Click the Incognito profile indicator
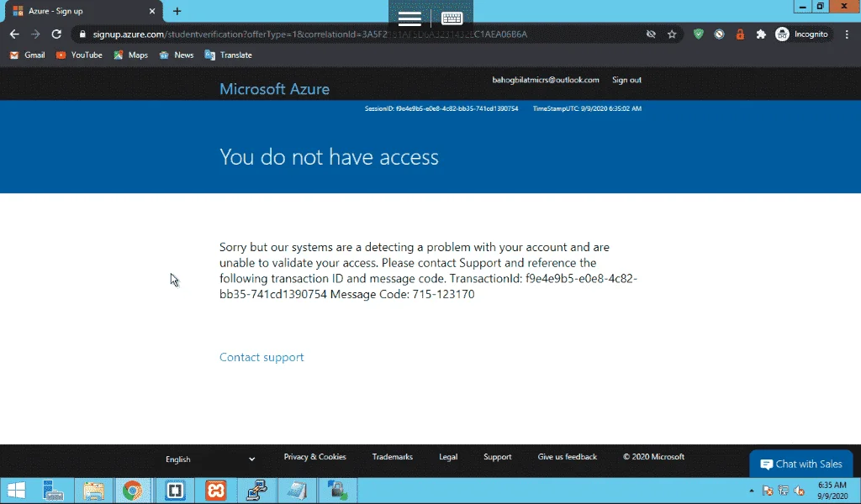This screenshot has width=861, height=504. pyautogui.click(x=801, y=34)
